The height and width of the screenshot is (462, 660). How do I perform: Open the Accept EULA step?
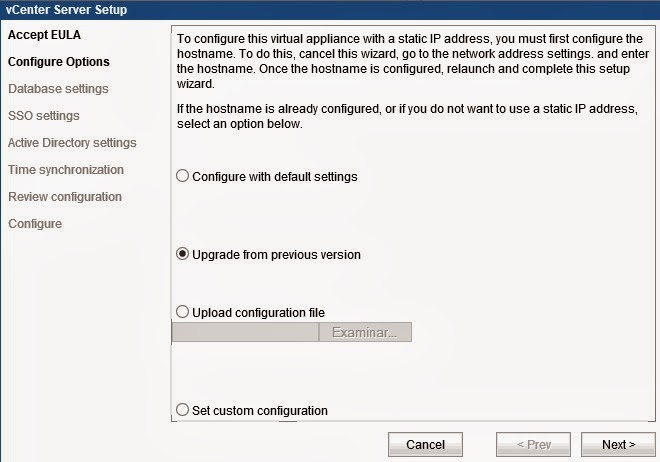coord(44,35)
